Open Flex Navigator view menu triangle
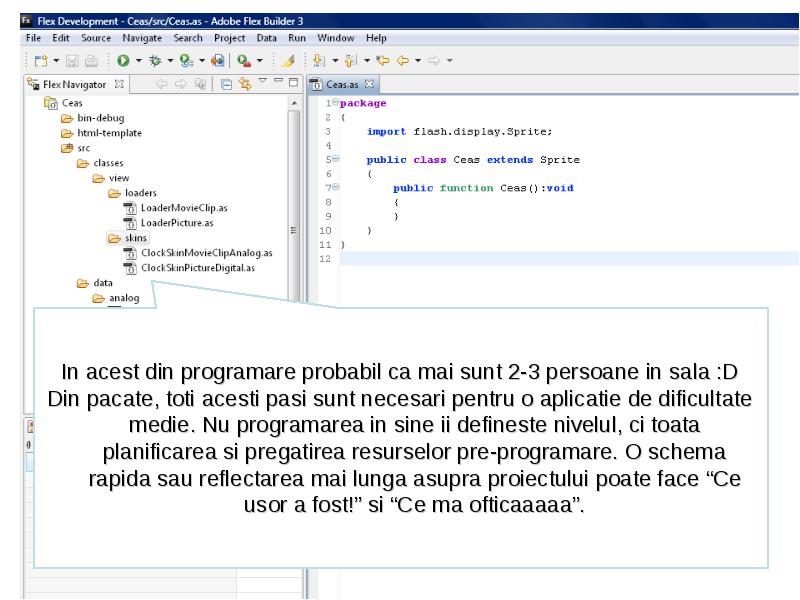The height and width of the screenshot is (600, 800). pyautogui.click(x=263, y=81)
